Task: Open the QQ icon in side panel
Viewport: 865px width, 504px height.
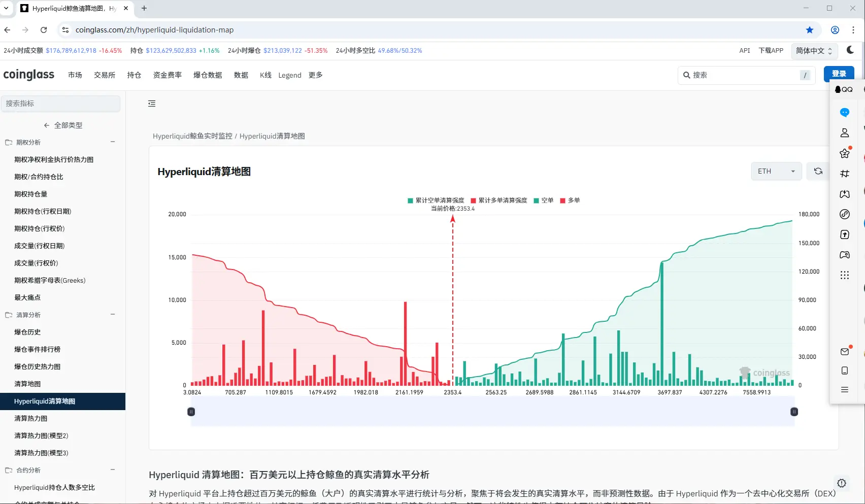Action: [x=844, y=89]
